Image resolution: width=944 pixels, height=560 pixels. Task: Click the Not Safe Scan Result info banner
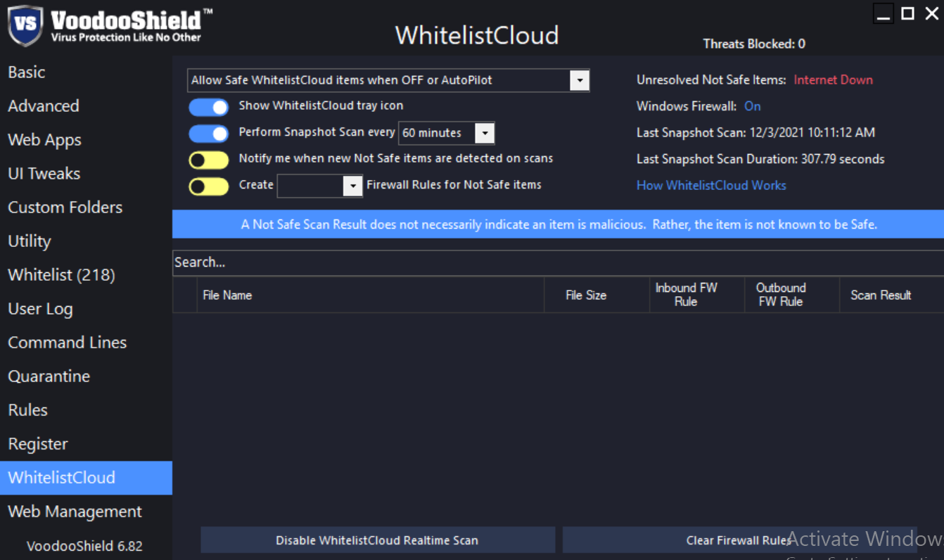[x=558, y=224]
